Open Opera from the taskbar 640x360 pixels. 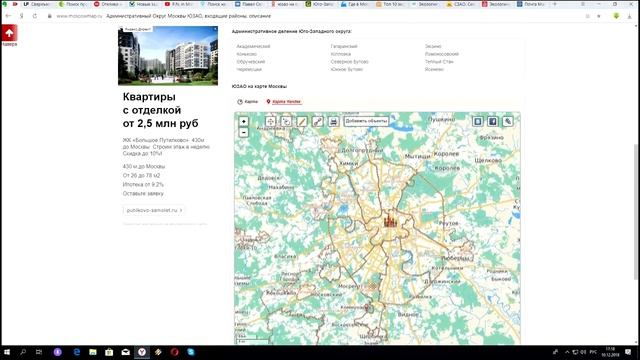click(175, 352)
